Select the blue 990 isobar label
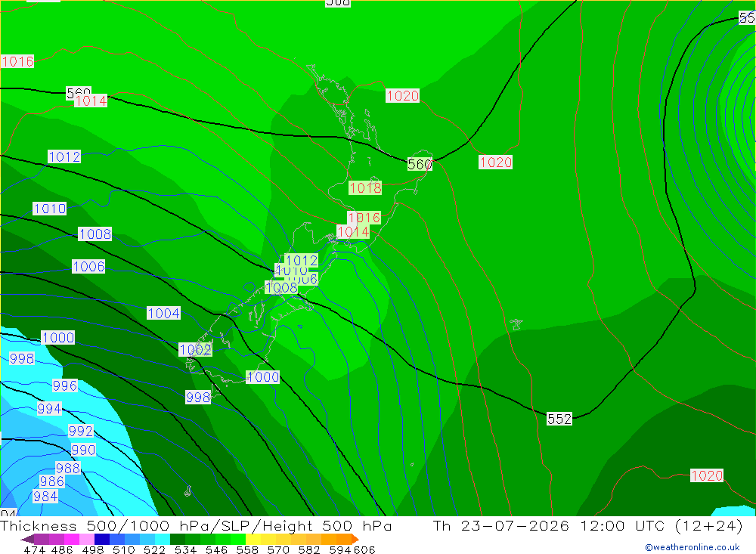This screenshot has width=756, height=554. (83, 450)
